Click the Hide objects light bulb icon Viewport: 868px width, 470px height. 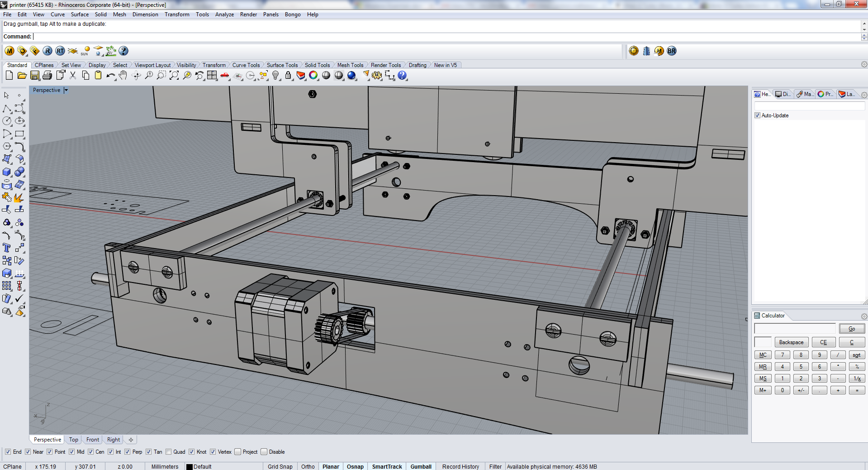[275, 76]
